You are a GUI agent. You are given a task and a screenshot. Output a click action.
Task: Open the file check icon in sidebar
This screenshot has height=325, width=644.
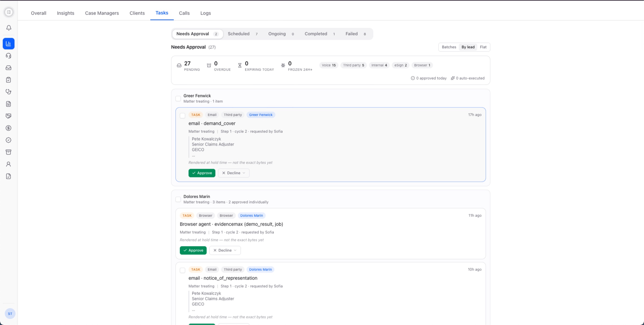tap(9, 176)
